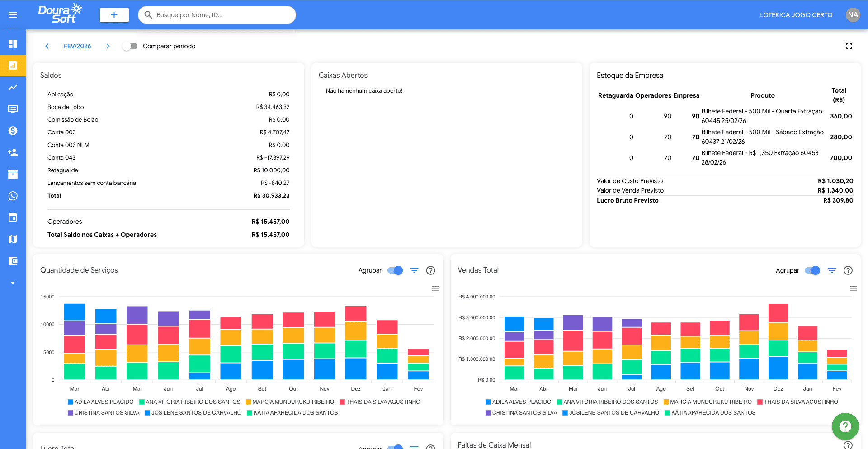The height and width of the screenshot is (449, 868).
Task: Advance to next month using right arrow
Action: 108,46
